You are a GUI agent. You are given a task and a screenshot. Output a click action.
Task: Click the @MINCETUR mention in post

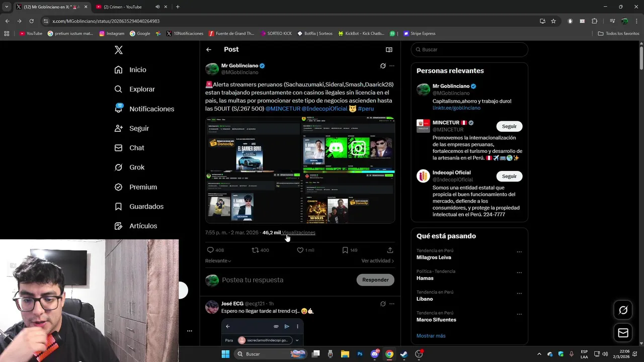coord(283,109)
